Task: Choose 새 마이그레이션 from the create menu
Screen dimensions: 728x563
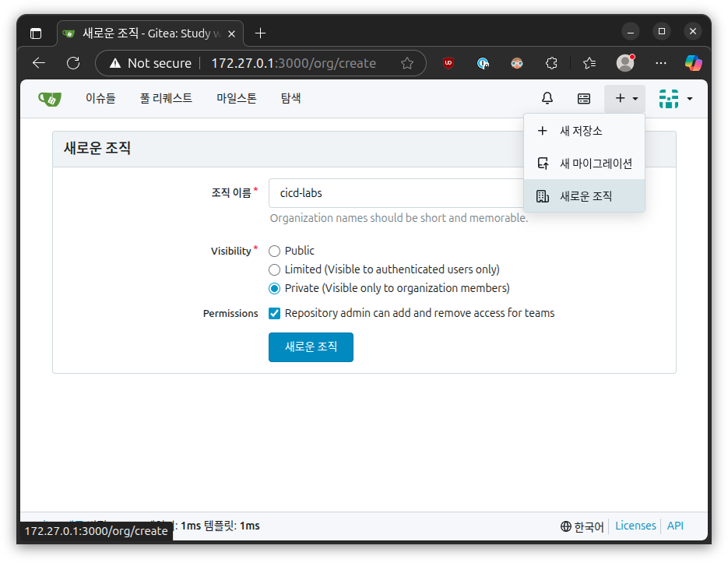Action: 584,164
